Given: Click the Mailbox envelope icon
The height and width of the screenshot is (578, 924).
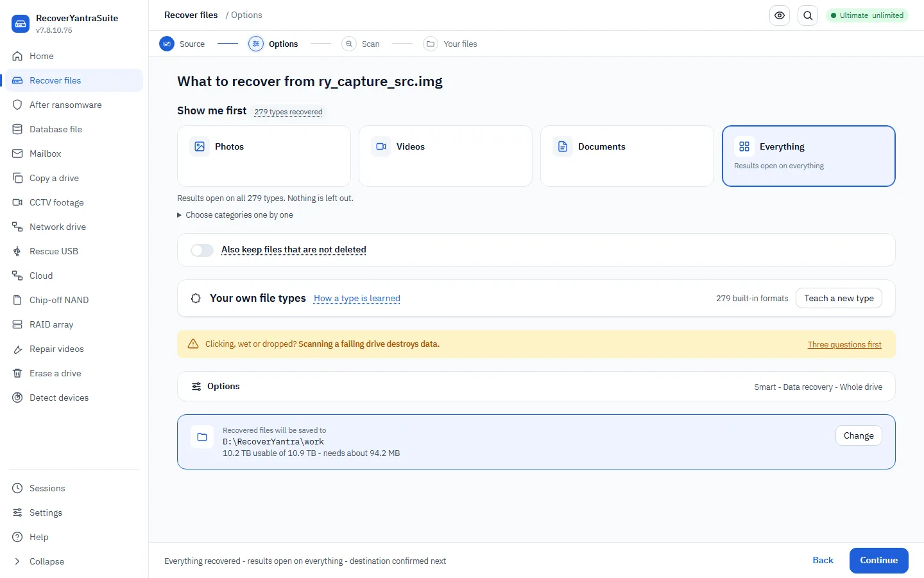Looking at the screenshot, I should point(17,153).
